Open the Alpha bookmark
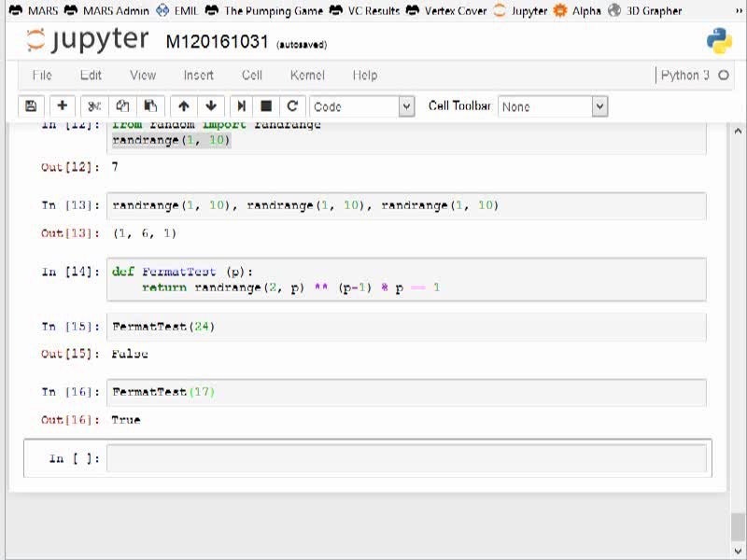This screenshot has width=747, height=560. (x=577, y=10)
